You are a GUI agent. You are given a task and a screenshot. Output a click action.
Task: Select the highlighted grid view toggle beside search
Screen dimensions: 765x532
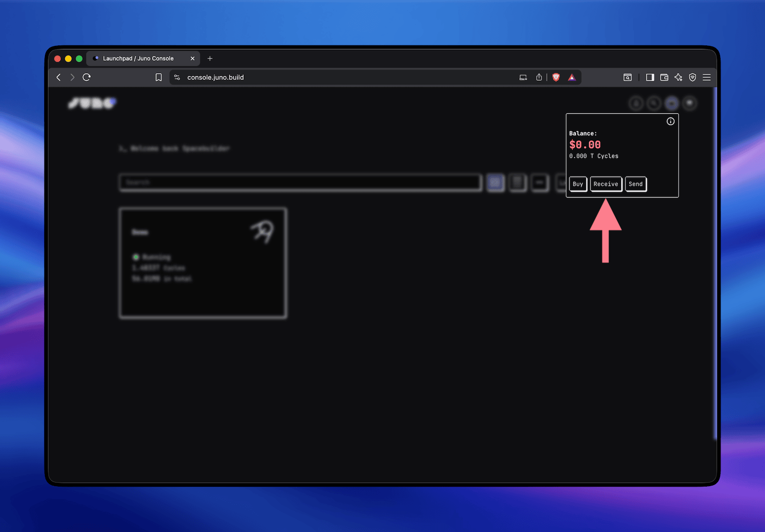point(495,183)
